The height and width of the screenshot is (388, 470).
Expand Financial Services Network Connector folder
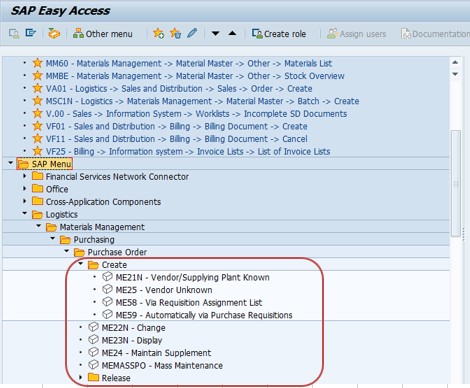pos(24,176)
